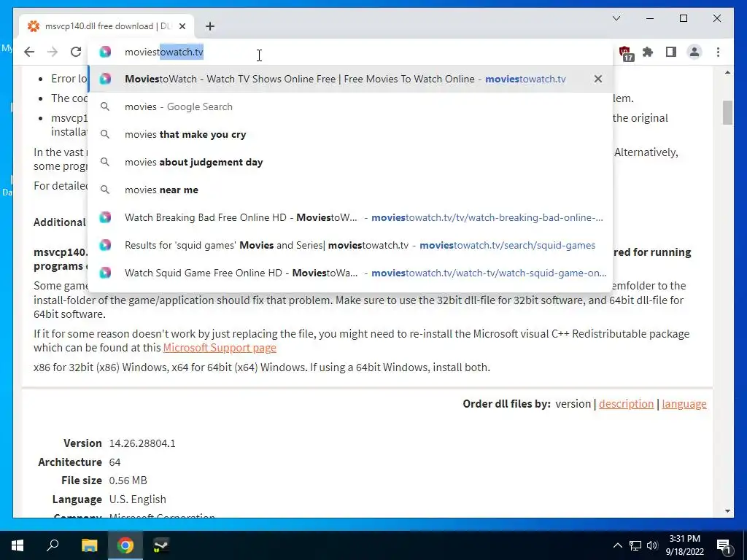
Task: Click the file size value 0.56 MB
Action: 128,481
